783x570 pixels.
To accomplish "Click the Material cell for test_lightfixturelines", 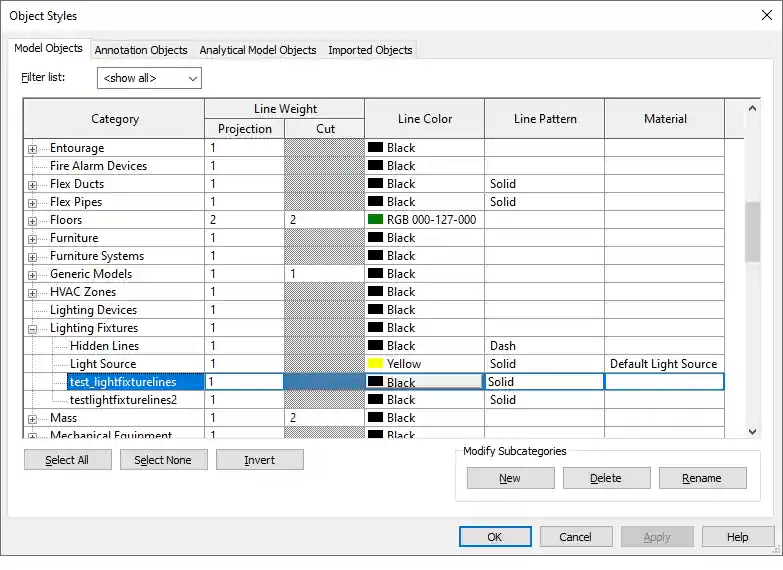I will [x=664, y=382].
